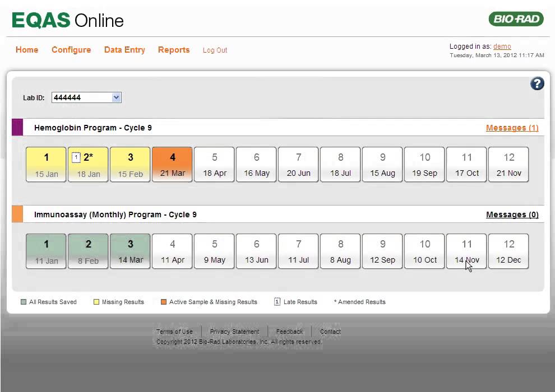Click the date and time text
The image size is (555, 392).
tap(497, 55)
